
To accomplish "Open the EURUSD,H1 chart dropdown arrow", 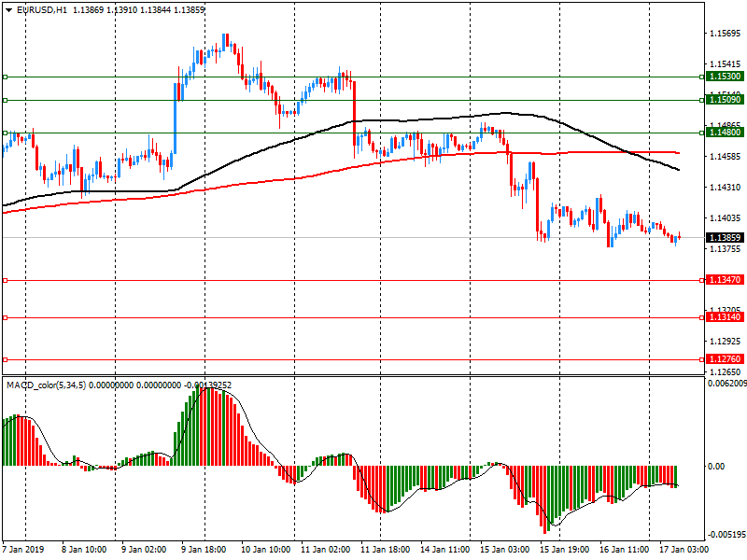I will point(8,9).
